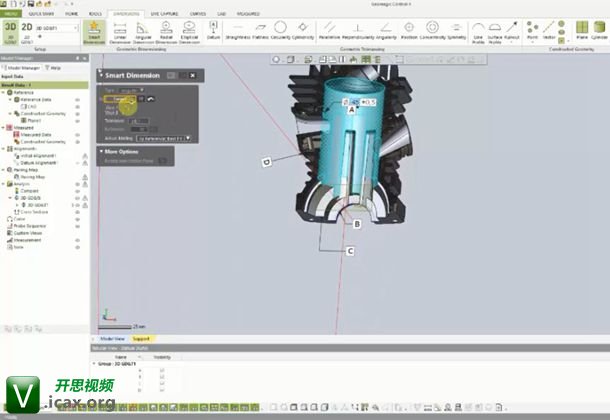Select datum label A in viewport
This screenshot has height=420, width=610.
pyautogui.click(x=352, y=110)
